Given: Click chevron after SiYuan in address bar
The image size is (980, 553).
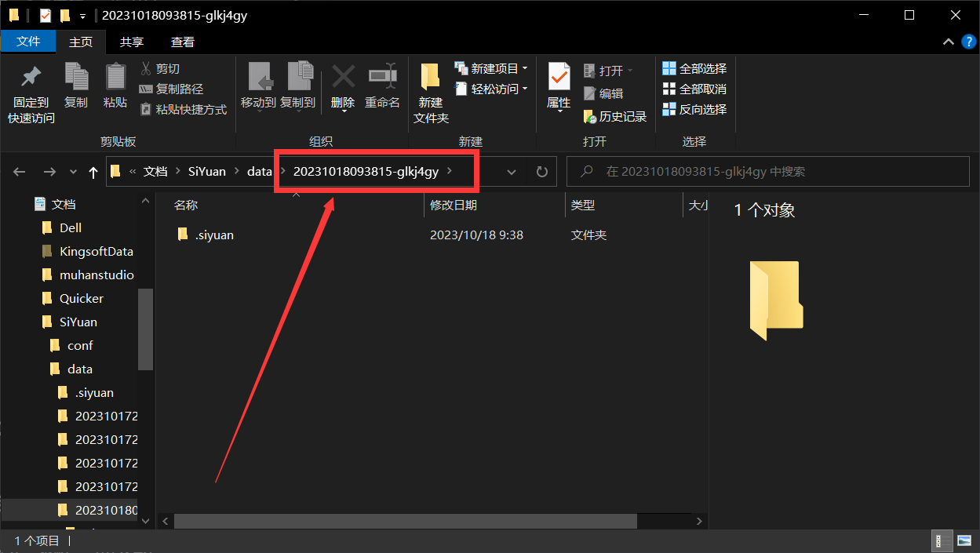Looking at the screenshot, I should pos(238,172).
